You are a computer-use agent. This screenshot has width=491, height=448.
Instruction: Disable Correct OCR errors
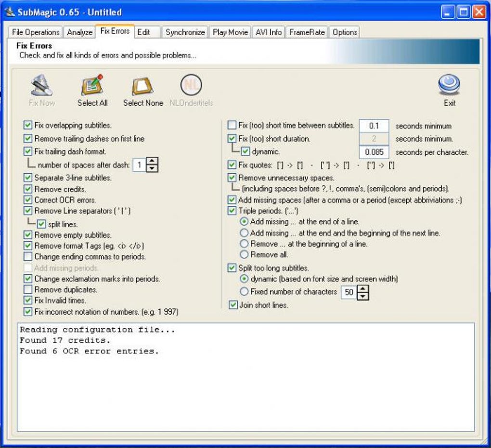click(28, 200)
